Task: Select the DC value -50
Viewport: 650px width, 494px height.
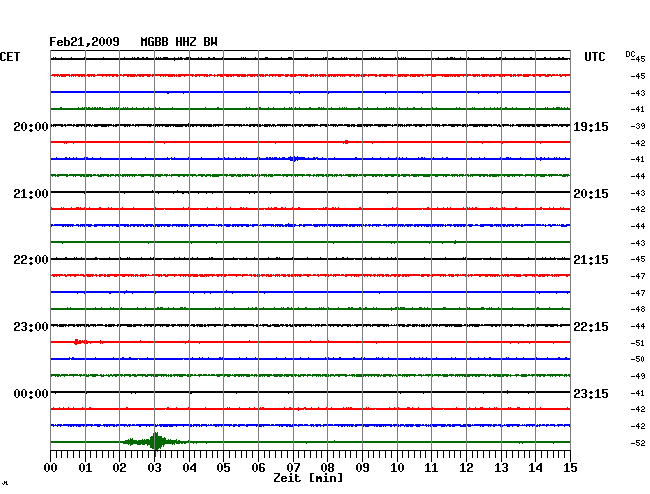Action: [x=638, y=359]
